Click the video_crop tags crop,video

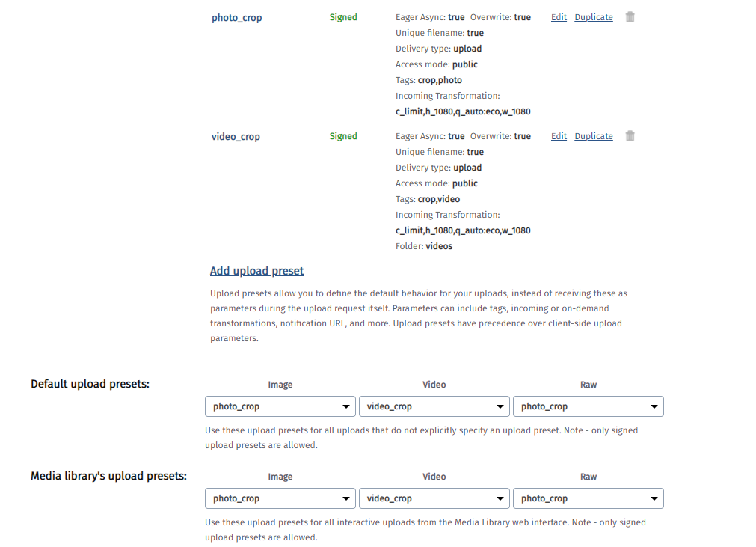pos(439,199)
